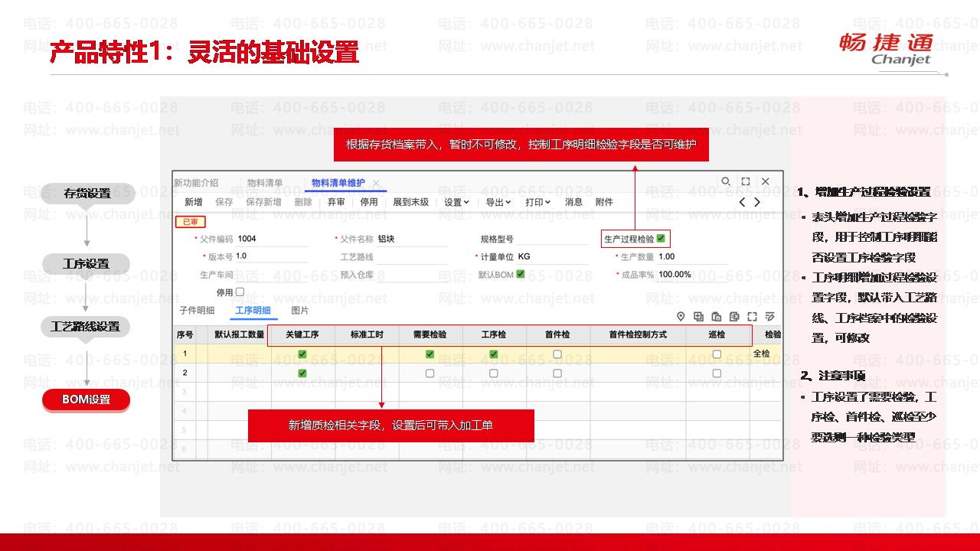Click the 工艺路线设置 step in the flow
Viewport: 980px width, 551px height.
tap(85, 327)
